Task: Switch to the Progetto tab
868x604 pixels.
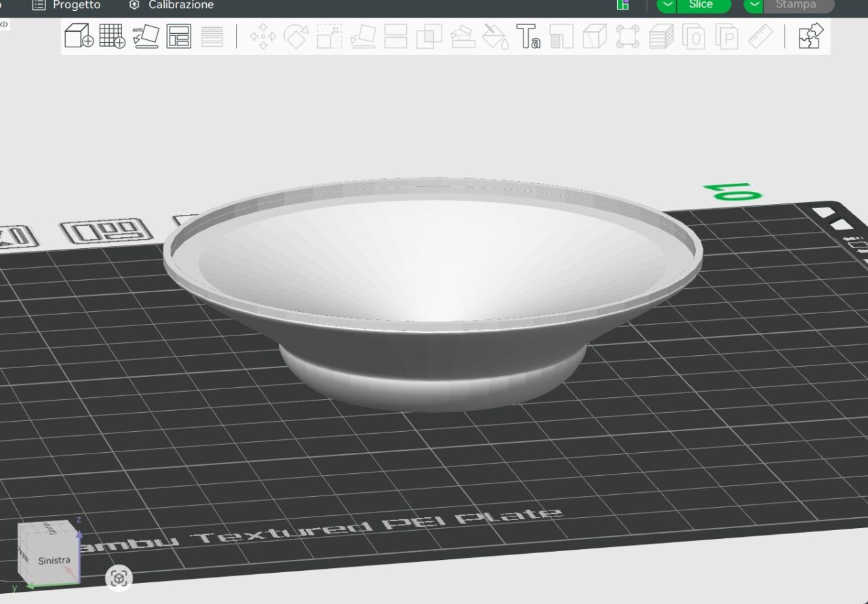Action: (x=66, y=5)
